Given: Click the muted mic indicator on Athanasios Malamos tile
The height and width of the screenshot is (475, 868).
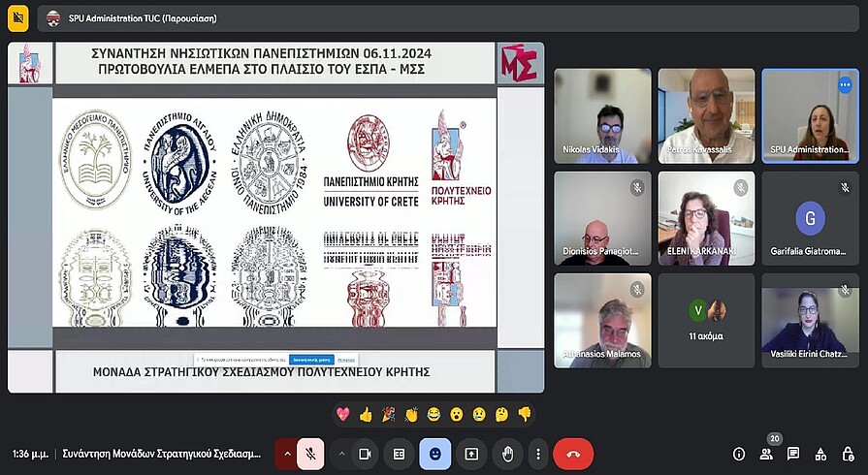Looking at the screenshot, I should pos(637,290).
